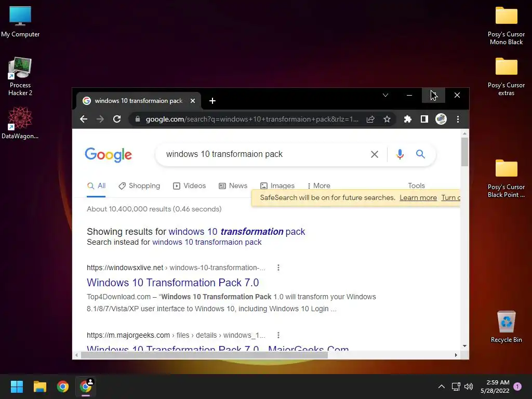Click the result count text About 10,400,000 results
The height and width of the screenshot is (399, 532).
(x=154, y=209)
